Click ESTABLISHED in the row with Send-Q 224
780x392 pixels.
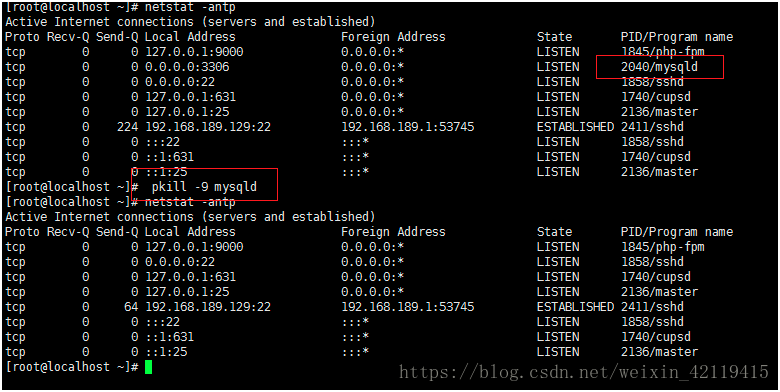[576, 127]
